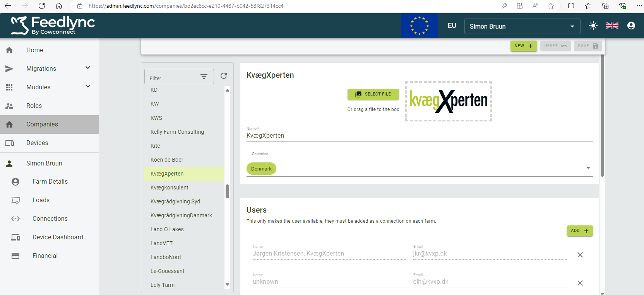Open the Connections page

[49, 219]
